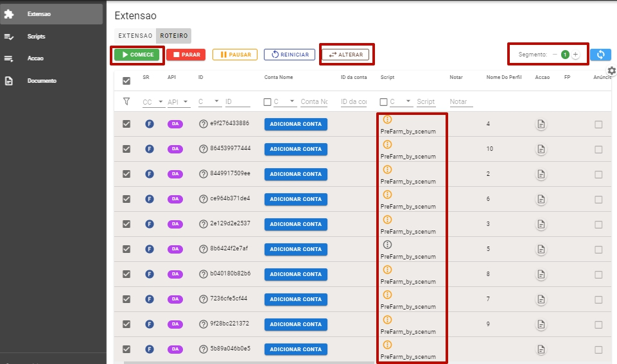Click the ID filter input field
The width and height of the screenshot is (617, 364).
(238, 101)
